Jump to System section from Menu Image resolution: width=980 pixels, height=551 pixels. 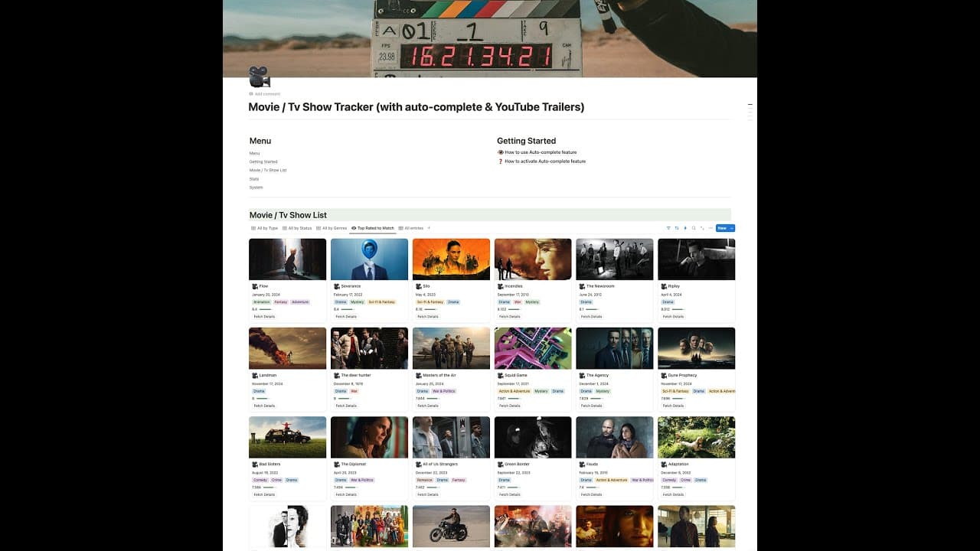(256, 187)
